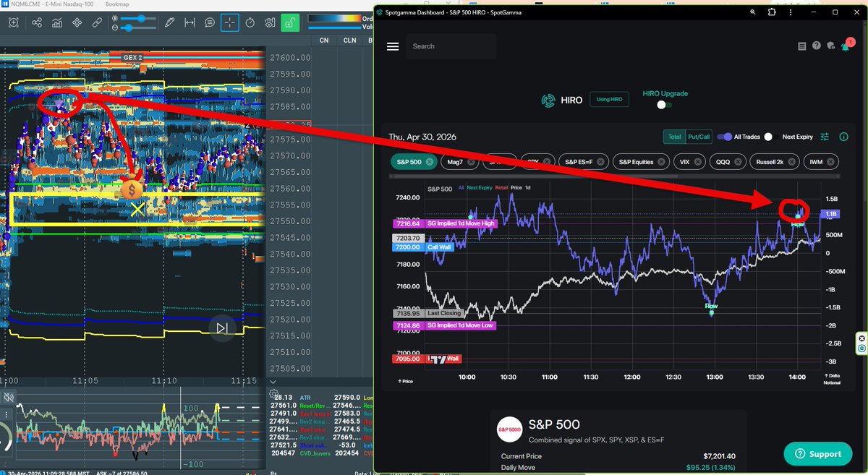Toggle the Retail series in chart legend

[501, 188]
